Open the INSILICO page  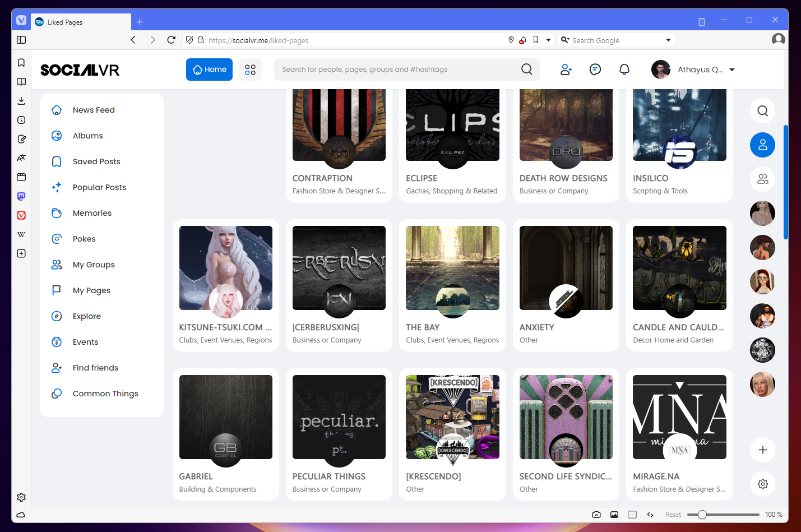[x=650, y=178]
